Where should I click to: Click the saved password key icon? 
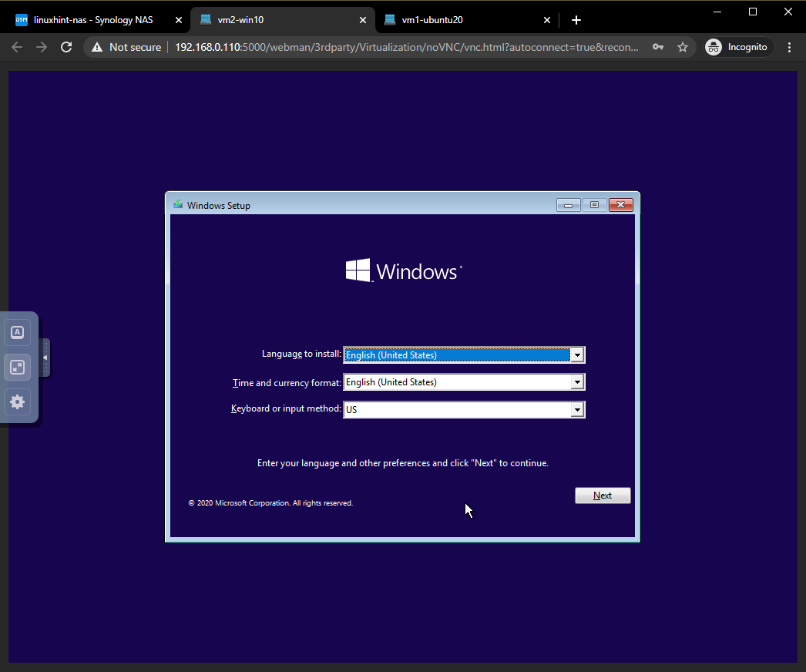click(x=657, y=47)
